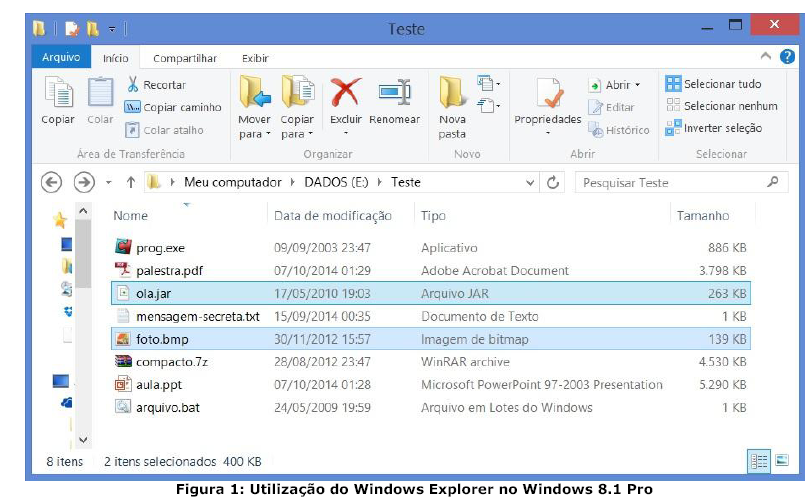This screenshot has height=499, width=812.
Task: Click the Recortar scissors icon
Action: 132,85
